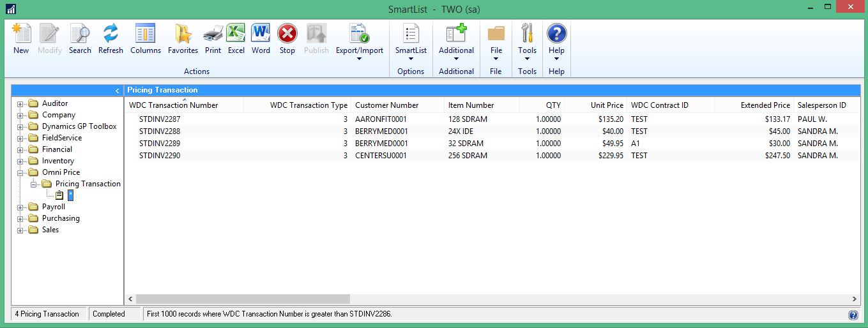Expand the Payroll folder
The height and width of the screenshot is (328, 868).
pos(20,207)
